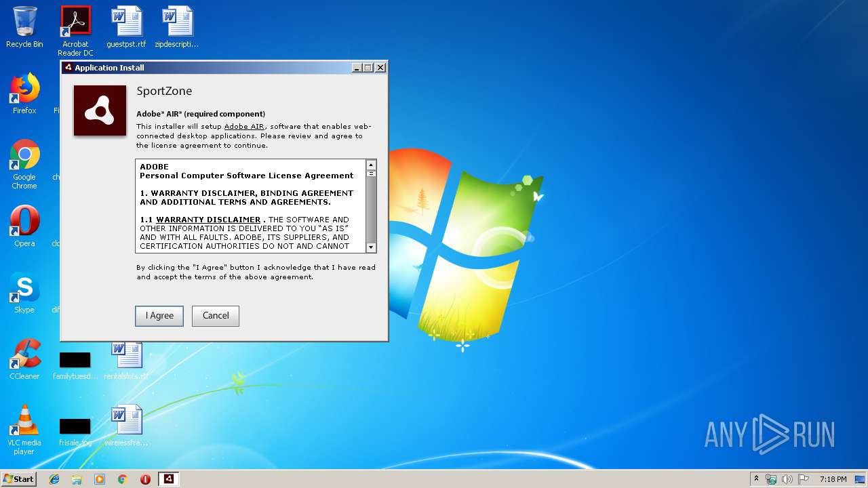Select the wirelessfra... document icon
The height and width of the screenshot is (488, 868).
[x=126, y=426]
